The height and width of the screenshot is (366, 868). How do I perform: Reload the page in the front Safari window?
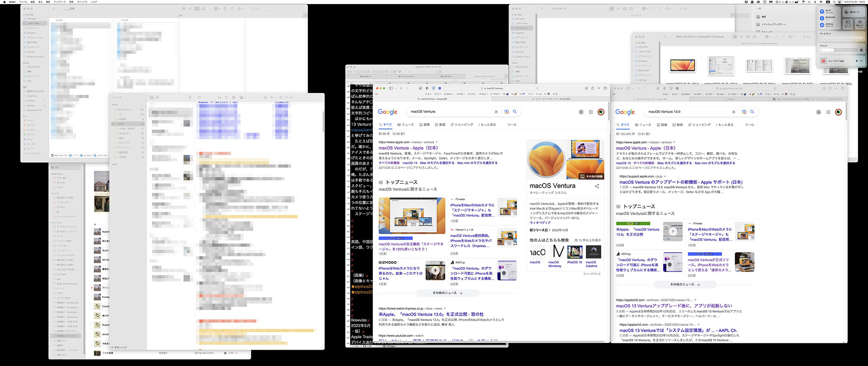coord(537,88)
